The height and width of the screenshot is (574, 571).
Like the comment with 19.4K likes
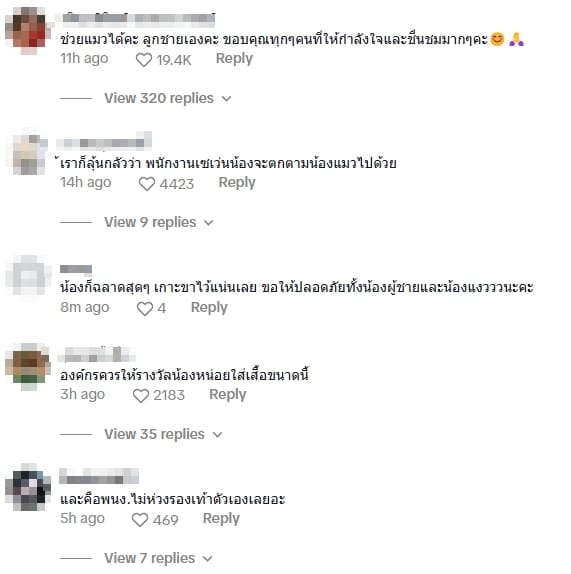(x=144, y=60)
